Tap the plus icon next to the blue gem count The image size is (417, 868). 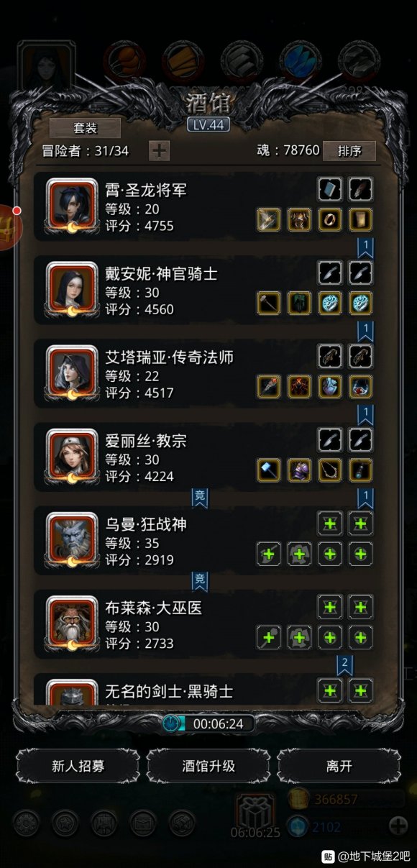coord(398,826)
